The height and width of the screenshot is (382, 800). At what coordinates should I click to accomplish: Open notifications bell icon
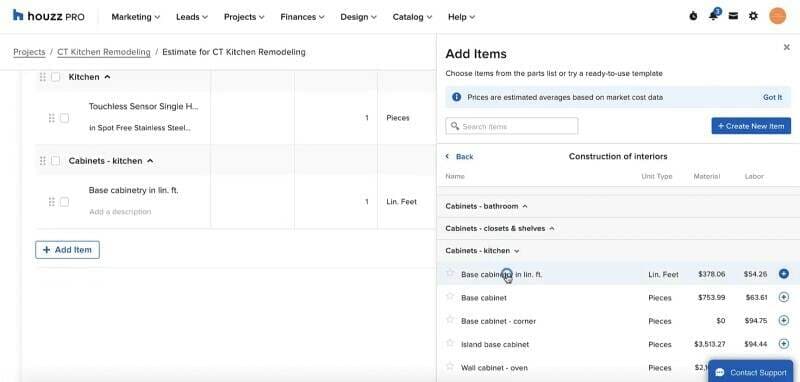pos(713,16)
